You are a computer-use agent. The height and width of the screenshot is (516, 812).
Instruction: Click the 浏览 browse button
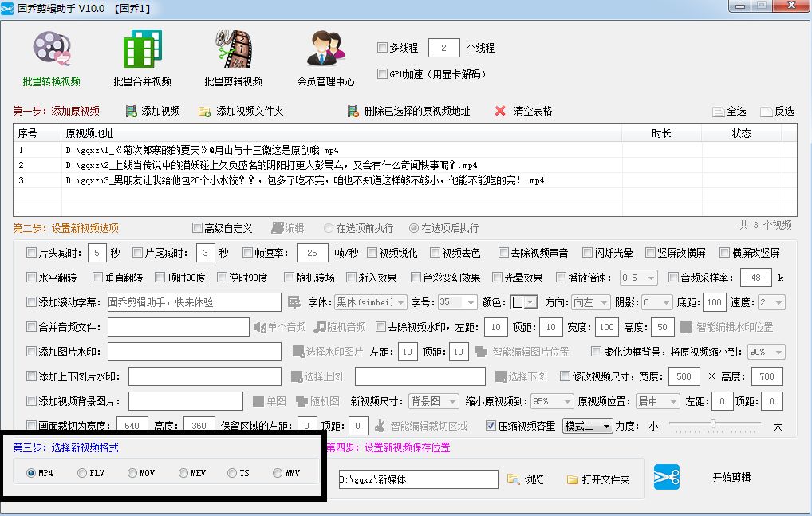[521, 479]
